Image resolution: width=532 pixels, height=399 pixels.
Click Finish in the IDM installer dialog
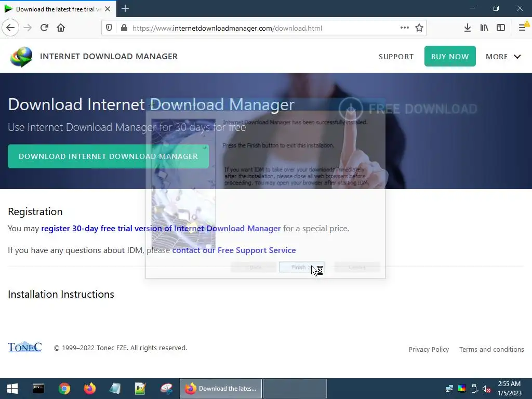click(x=301, y=267)
